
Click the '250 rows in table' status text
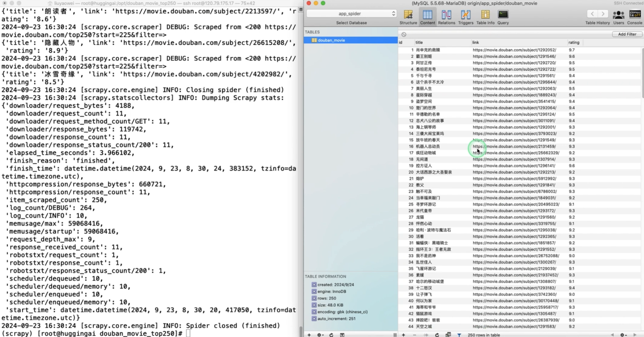[483, 335]
